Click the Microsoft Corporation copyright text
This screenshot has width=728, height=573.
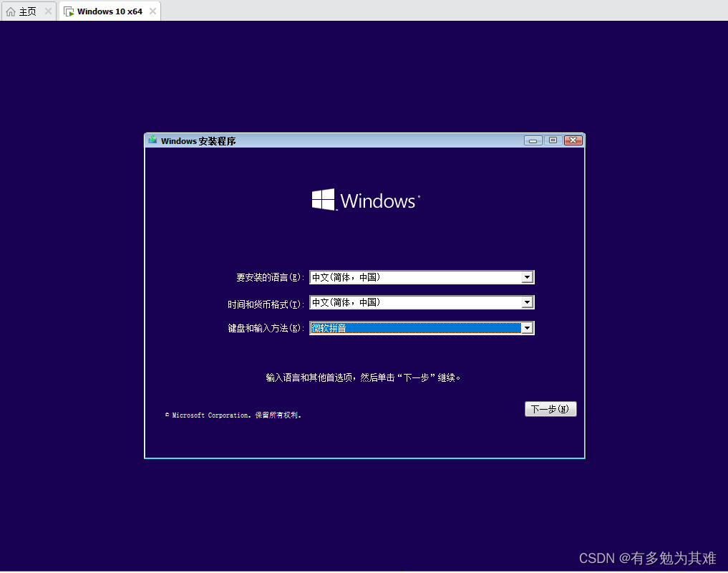coord(233,415)
